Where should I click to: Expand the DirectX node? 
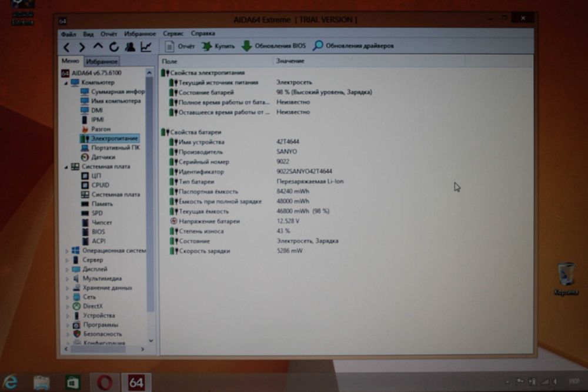67,307
